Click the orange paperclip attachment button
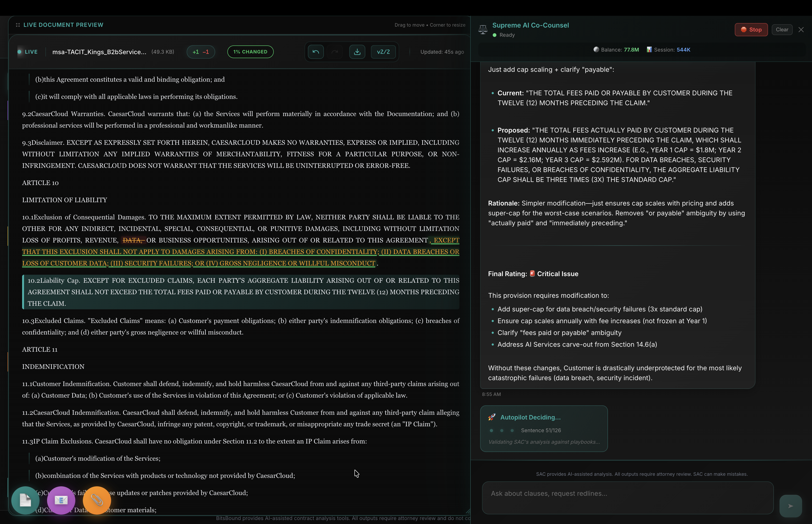The width and height of the screenshot is (812, 524). (97, 500)
